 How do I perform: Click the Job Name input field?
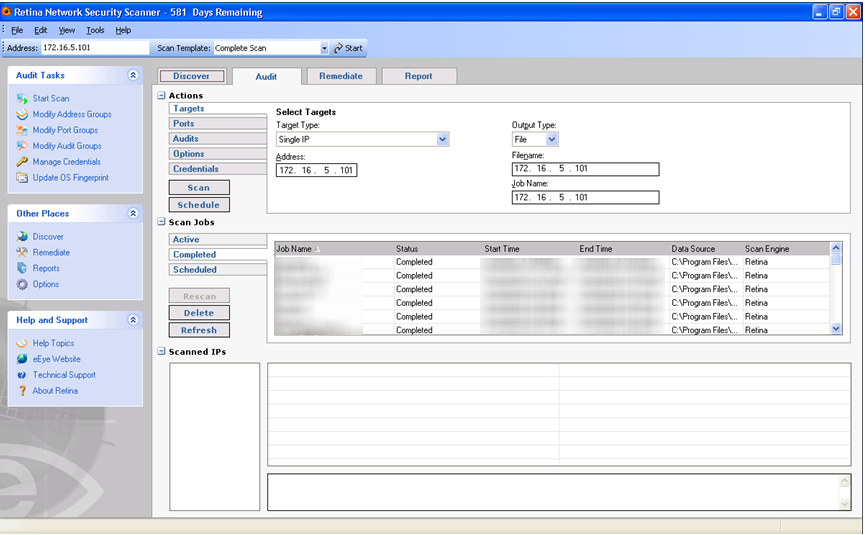click(585, 197)
